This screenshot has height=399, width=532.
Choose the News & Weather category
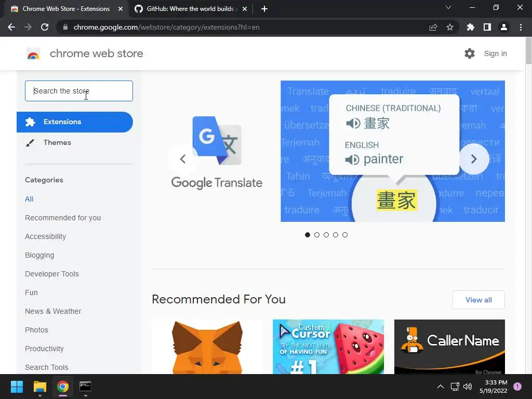[53, 311]
